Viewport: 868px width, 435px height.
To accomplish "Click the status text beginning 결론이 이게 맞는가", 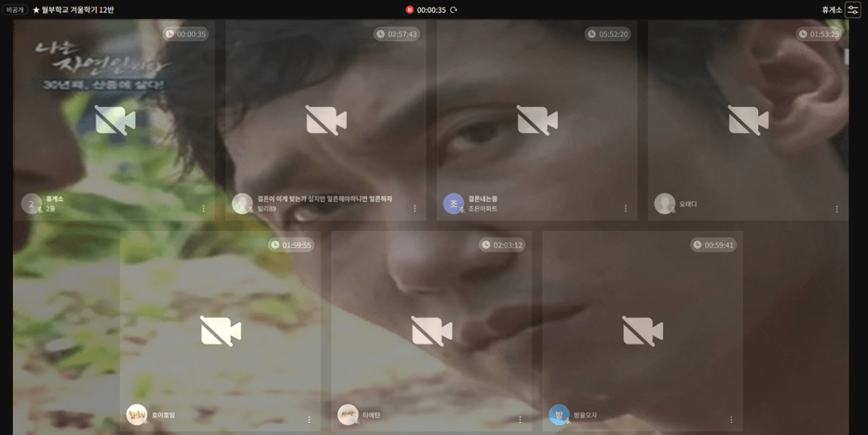I will tap(325, 199).
